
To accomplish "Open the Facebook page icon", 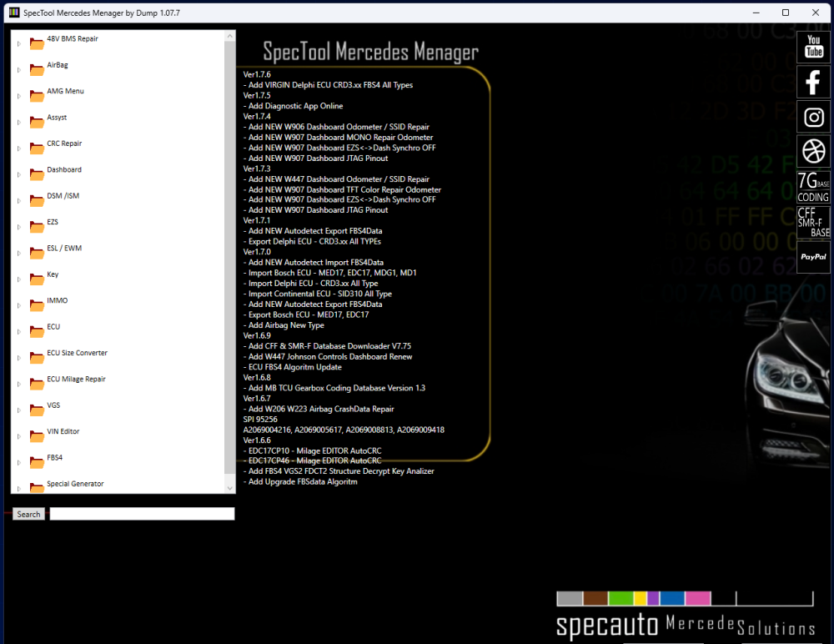I will point(813,82).
